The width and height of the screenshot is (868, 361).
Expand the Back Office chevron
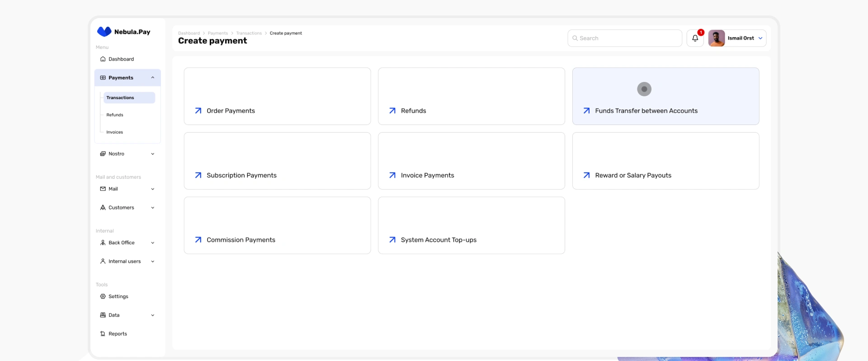153,243
